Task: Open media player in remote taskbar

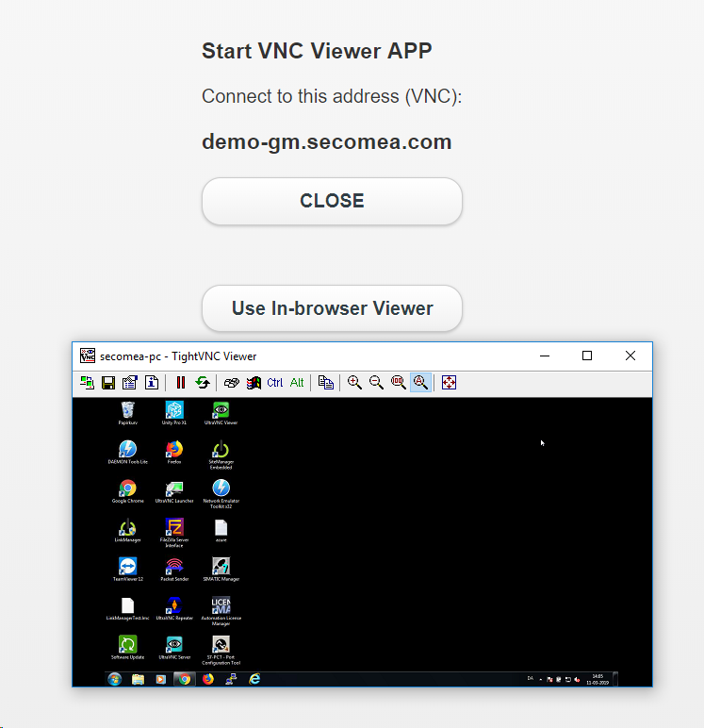Action: click(x=160, y=679)
